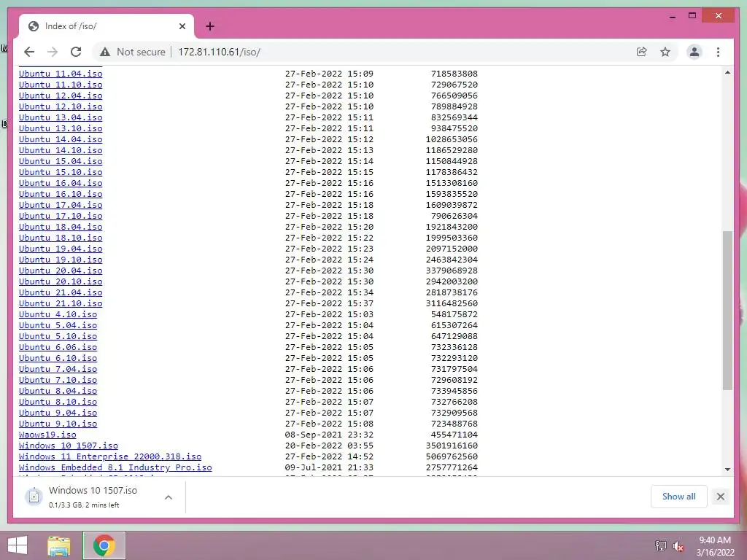747x560 pixels.
Task: Download Ubuntu 8.04.iso
Action: coord(58,392)
